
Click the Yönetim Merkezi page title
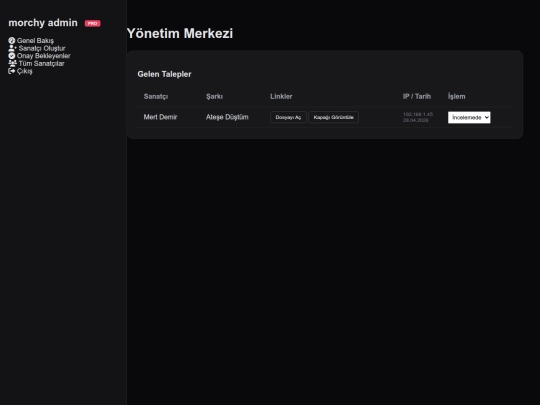click(180, 33)
